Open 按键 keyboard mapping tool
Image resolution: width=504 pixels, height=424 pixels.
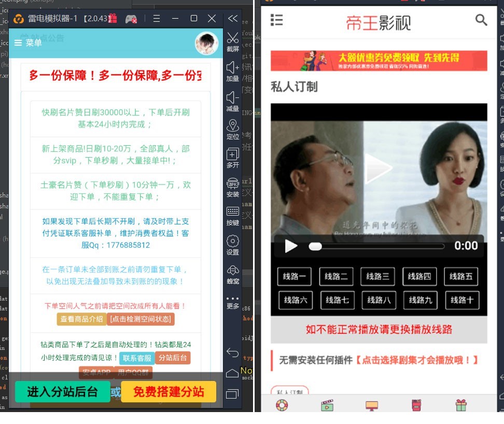click(x=233, y=216)
